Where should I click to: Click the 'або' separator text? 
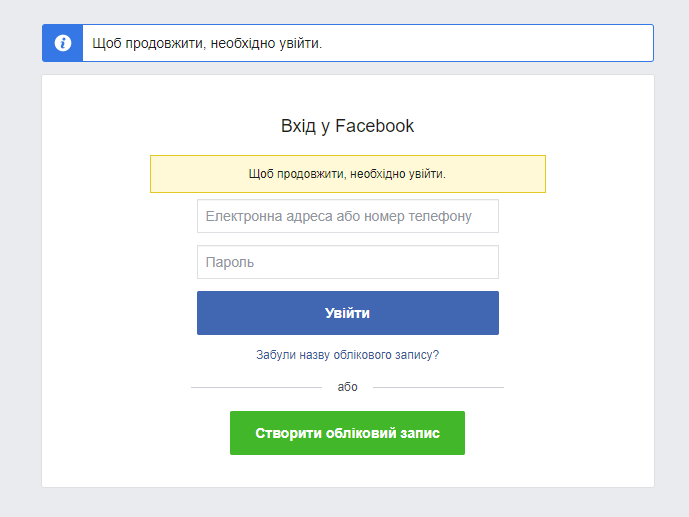(x=347, y=387)
